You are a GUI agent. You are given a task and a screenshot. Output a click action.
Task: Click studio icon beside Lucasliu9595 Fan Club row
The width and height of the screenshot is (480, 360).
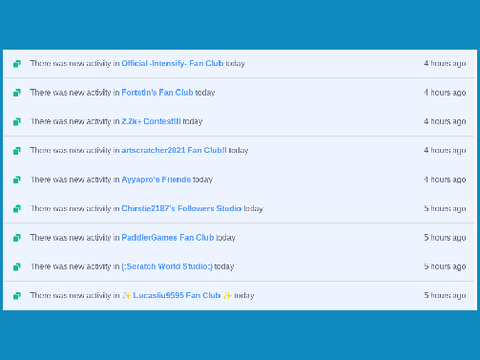pyautogui.click(x=17, y=296)
